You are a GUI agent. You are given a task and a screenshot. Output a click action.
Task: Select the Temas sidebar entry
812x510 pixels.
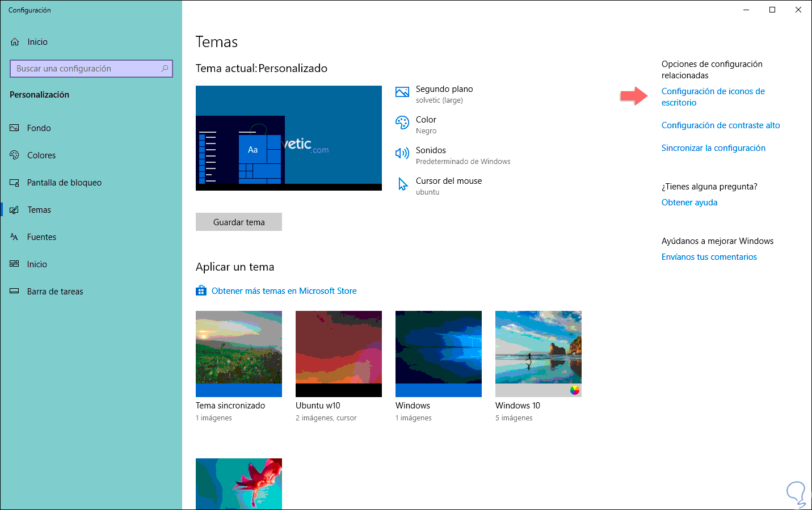(x=91, y=210)
